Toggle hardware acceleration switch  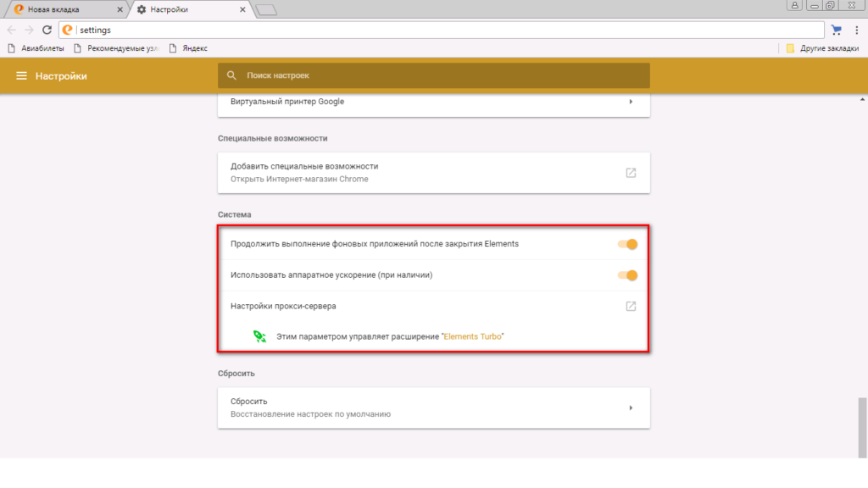(x=628, y=275)
